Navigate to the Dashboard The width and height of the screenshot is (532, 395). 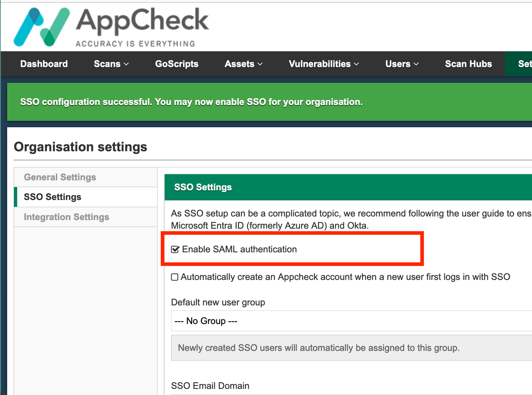click(x=44, y=64)
